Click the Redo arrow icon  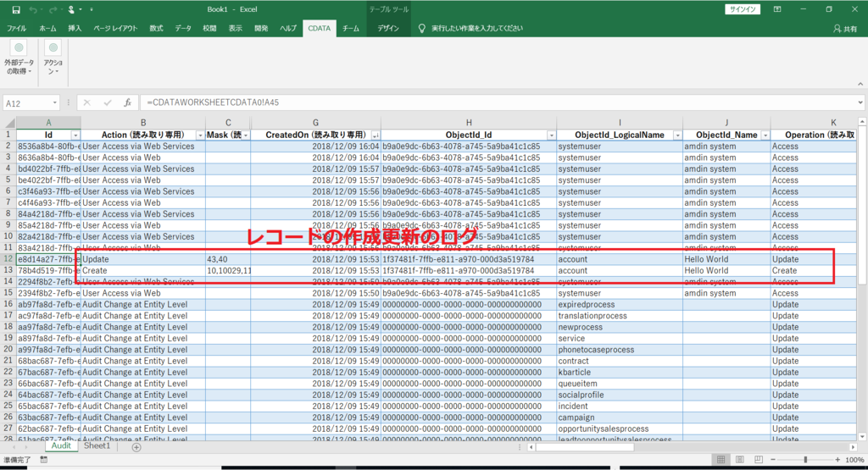[x=53, y=9]
